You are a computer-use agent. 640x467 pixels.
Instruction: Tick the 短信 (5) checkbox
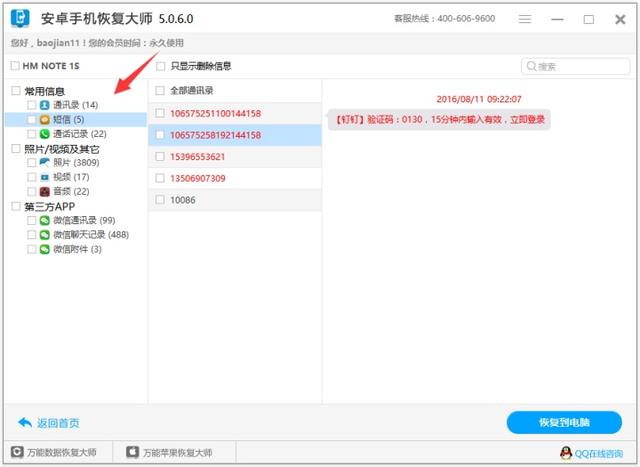click(x=31, y=120)
